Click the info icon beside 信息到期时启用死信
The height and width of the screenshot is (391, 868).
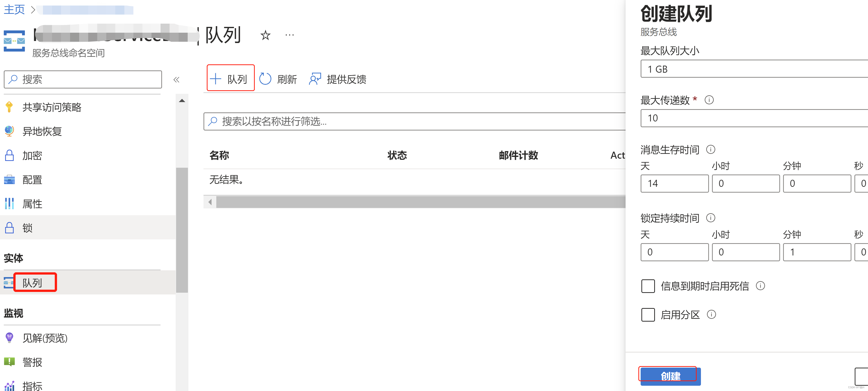[760, 286]
